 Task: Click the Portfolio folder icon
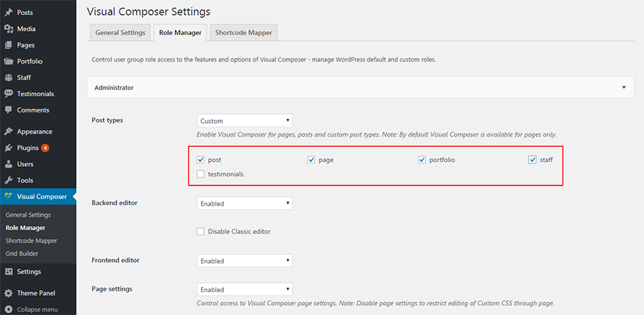click(8, 61)
